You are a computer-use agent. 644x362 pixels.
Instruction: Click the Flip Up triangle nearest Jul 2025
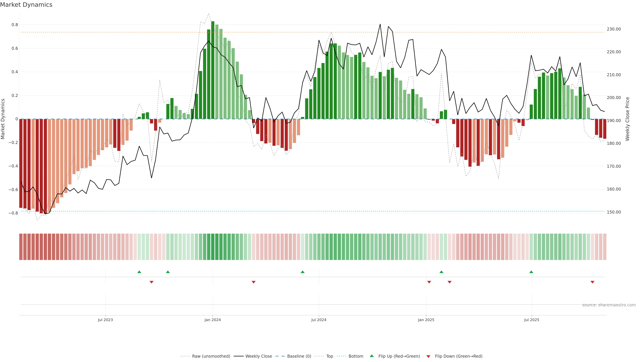click(531, 272)
